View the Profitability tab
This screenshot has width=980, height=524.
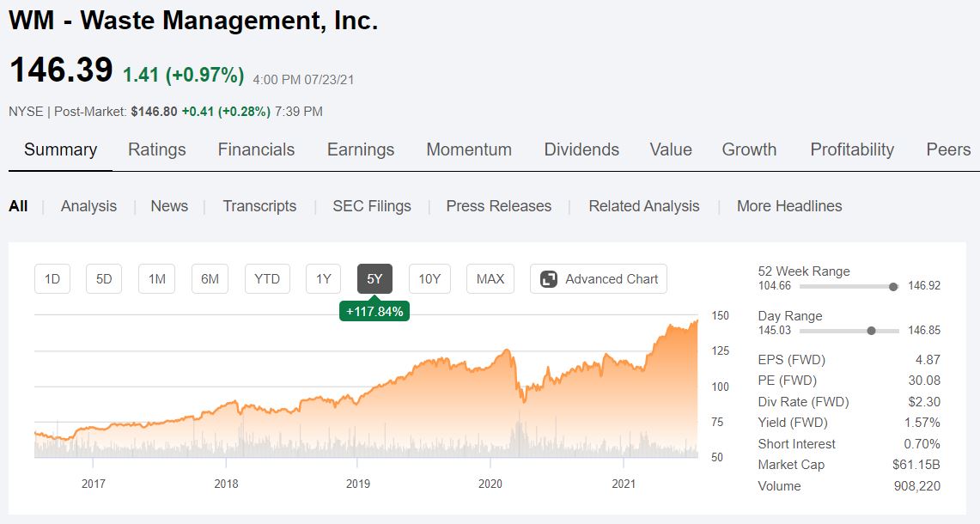click(x=852, y=149)
